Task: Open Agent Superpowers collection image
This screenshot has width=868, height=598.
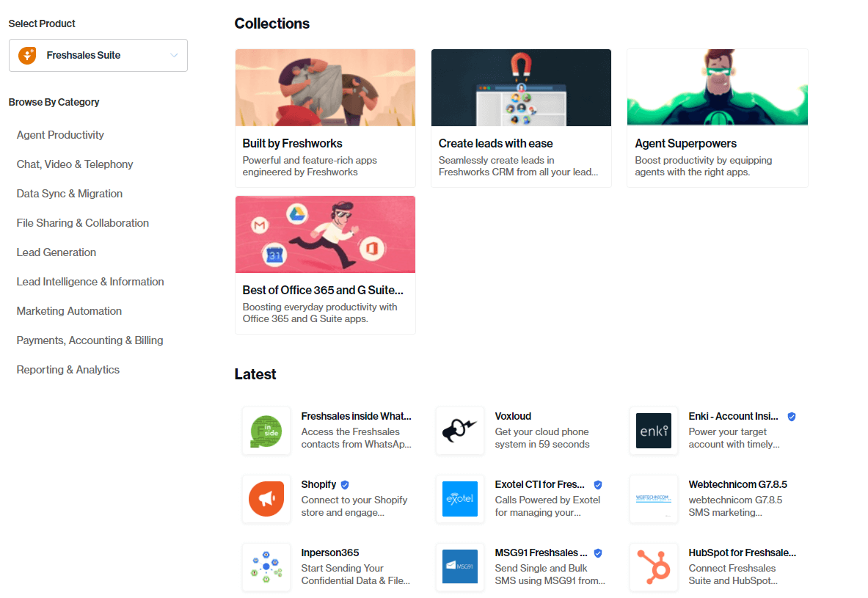Action: tap(718, 87)
